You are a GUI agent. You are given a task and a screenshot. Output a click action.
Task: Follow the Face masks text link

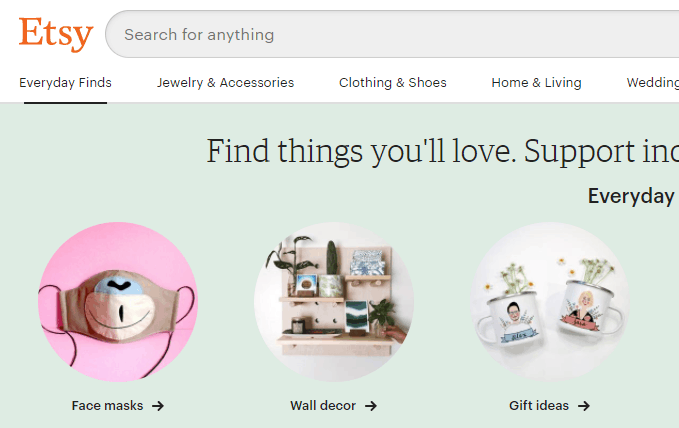click(107, 406)
